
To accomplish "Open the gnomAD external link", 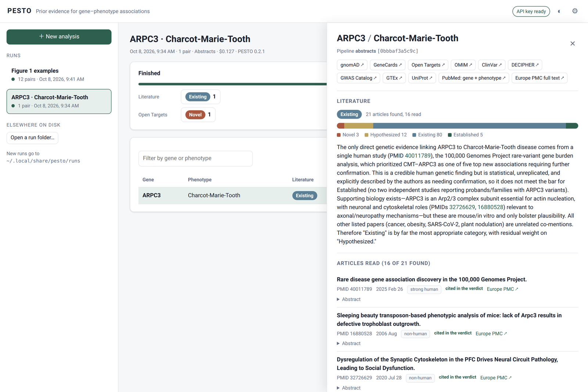I will pos(352,65).
